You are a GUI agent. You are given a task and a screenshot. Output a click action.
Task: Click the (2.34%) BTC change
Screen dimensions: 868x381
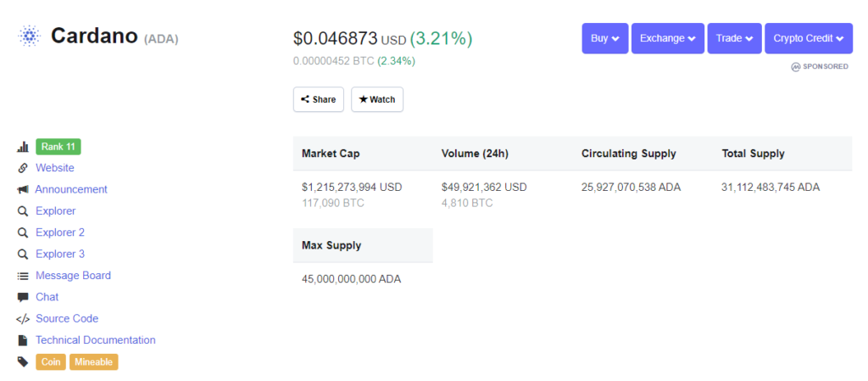pyautogui.click(x=397, y=61)
